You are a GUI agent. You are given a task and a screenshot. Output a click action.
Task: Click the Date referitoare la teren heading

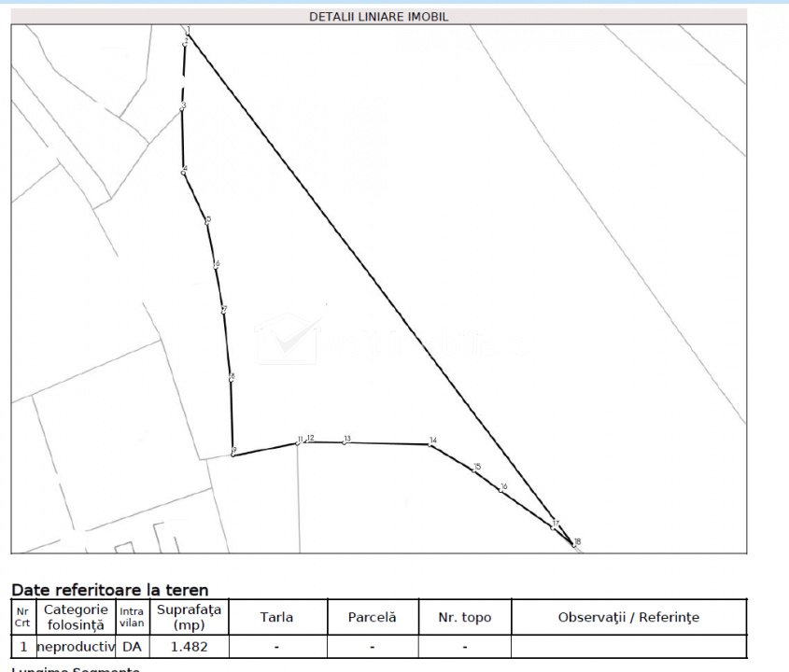point(109,590)
